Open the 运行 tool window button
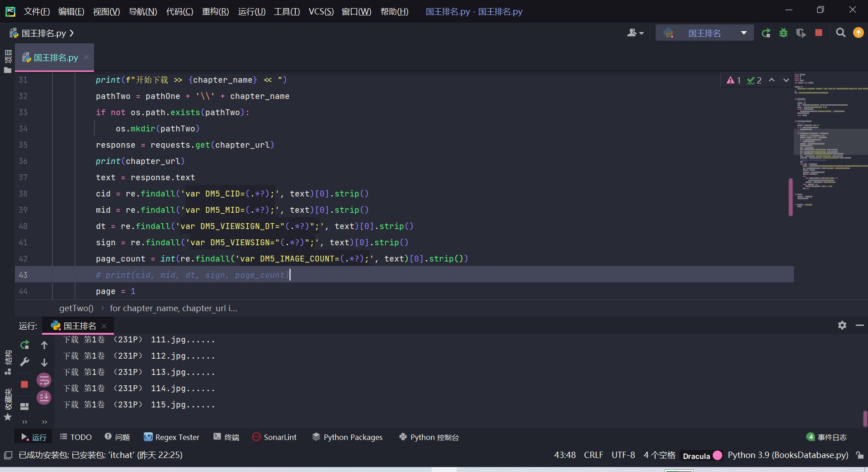 pos(34,437)
